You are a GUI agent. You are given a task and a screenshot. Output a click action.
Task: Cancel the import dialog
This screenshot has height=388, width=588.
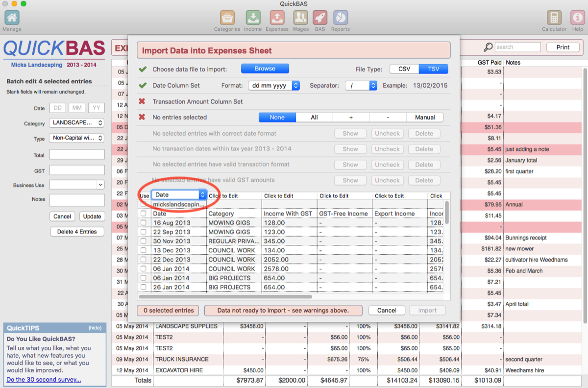(x=387, y=310)
